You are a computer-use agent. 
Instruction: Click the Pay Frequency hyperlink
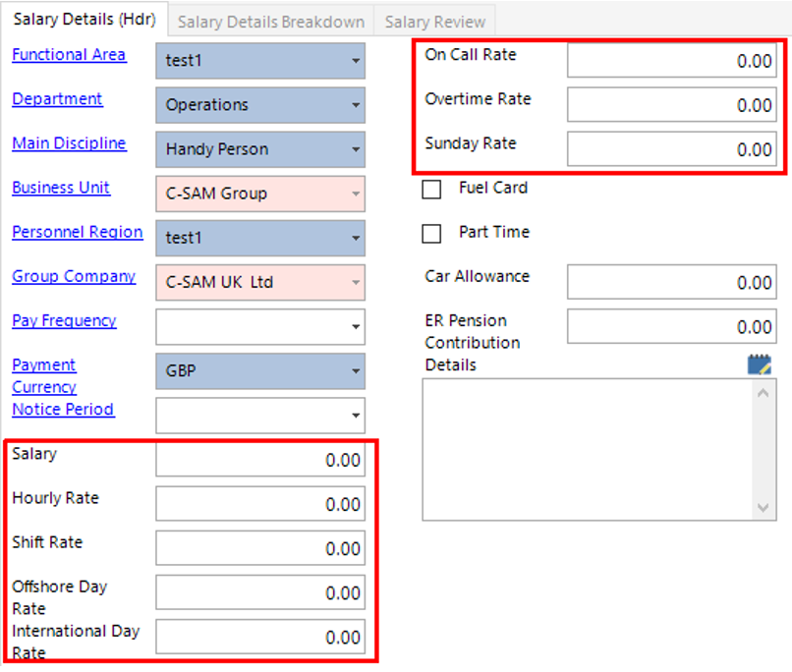click(x=64, y=321)
